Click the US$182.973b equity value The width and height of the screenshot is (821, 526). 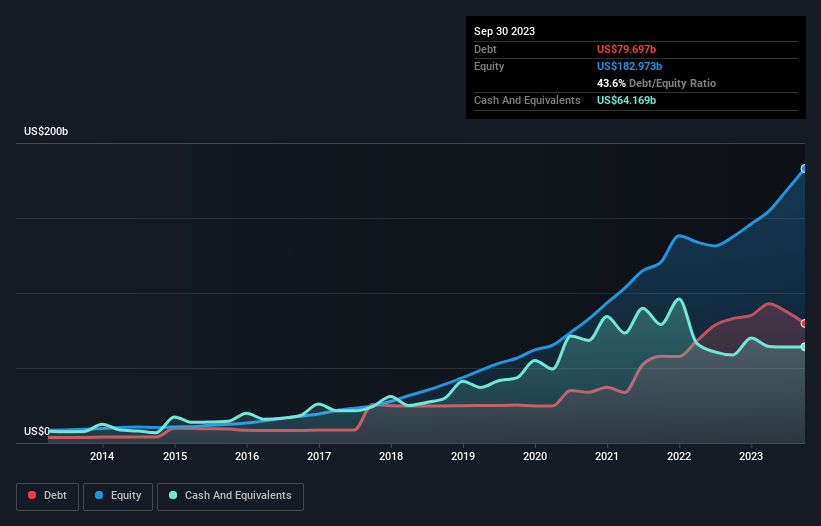[629, 66]
